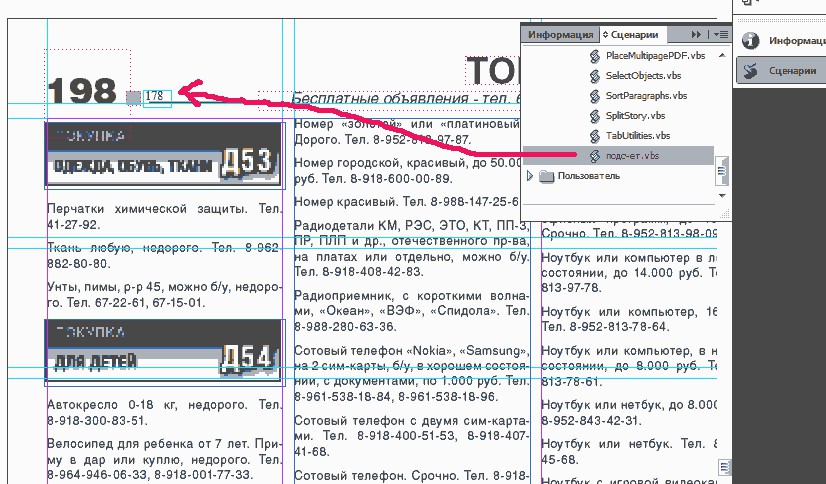Image resolution: width=826 pixels, height=484 pixels.
Task: Click the 'Радиоприемник, с короткими' ad paragraph
Action: point(411,311)
